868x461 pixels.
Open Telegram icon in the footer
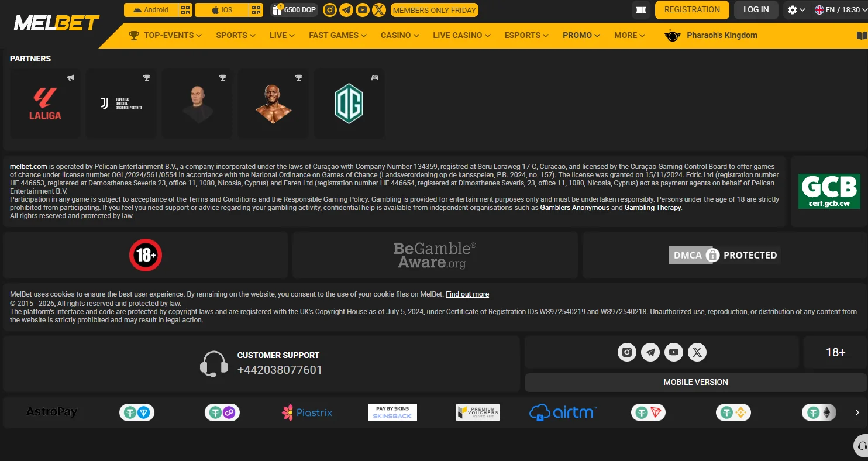[650, 352]
